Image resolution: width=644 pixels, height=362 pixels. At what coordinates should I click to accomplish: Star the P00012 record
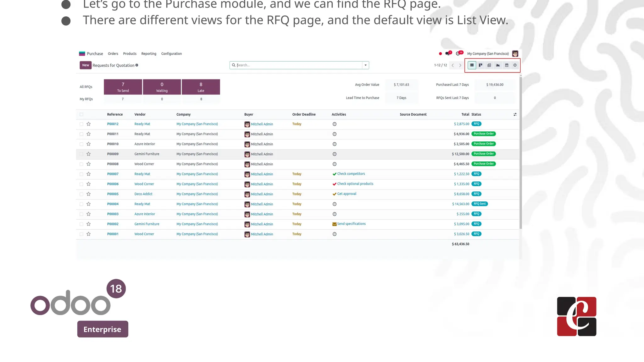(89, 124)
